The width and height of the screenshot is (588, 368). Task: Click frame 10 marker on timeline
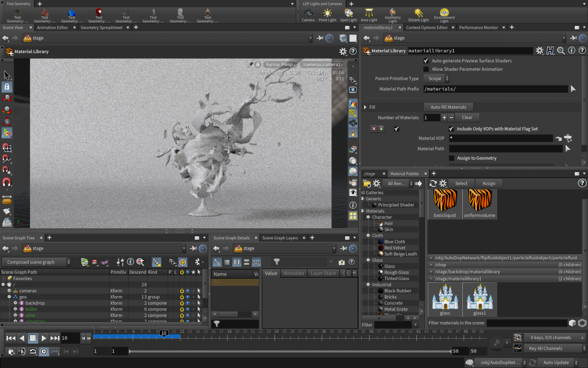pyautogui.click(x=164, y=333)
